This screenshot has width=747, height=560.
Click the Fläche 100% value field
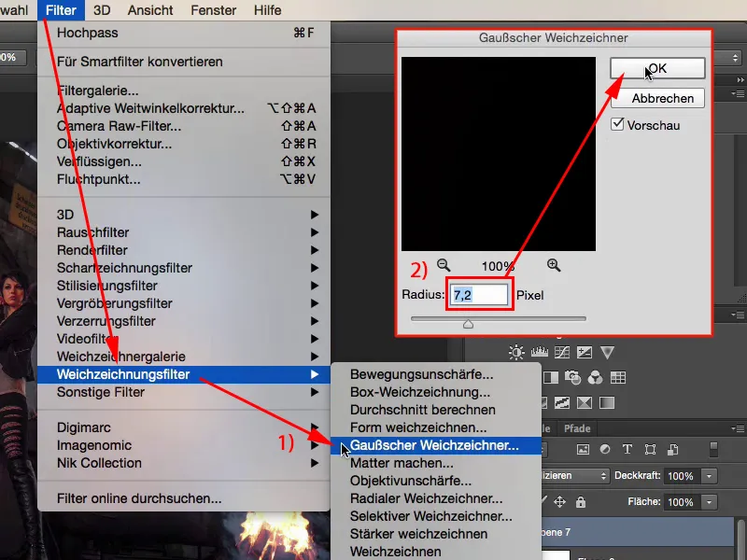click(x=681, y=502)
